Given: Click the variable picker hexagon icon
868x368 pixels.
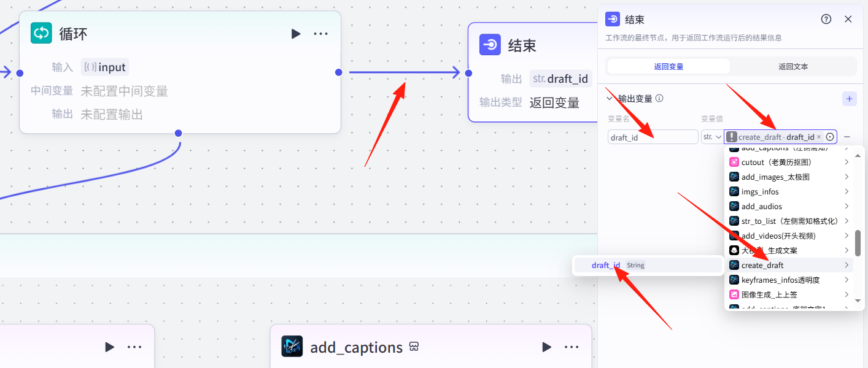Looking at the screenshot, I should [830, 137].
